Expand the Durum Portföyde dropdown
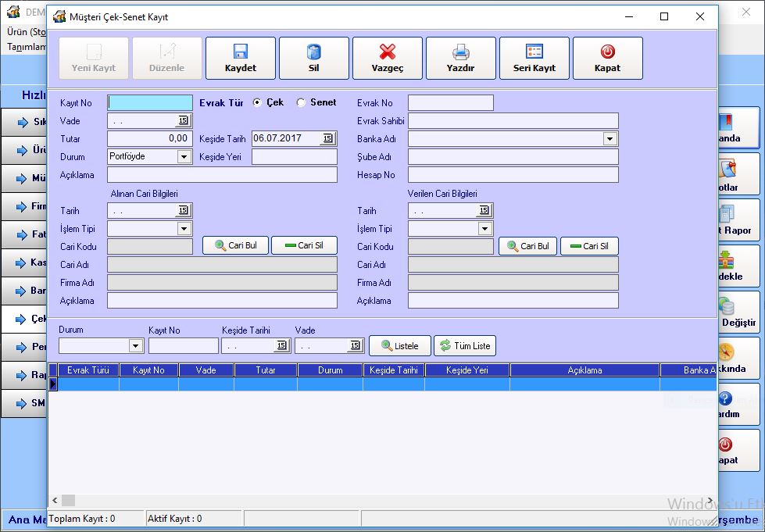 click(x=184, y=156)
